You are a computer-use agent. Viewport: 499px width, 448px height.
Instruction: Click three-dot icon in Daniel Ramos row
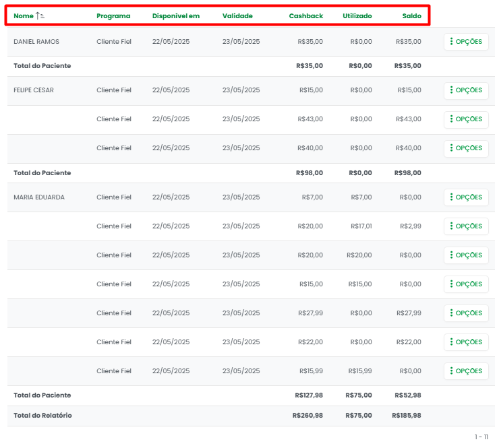pyautogui.click(x=451, y=42)
